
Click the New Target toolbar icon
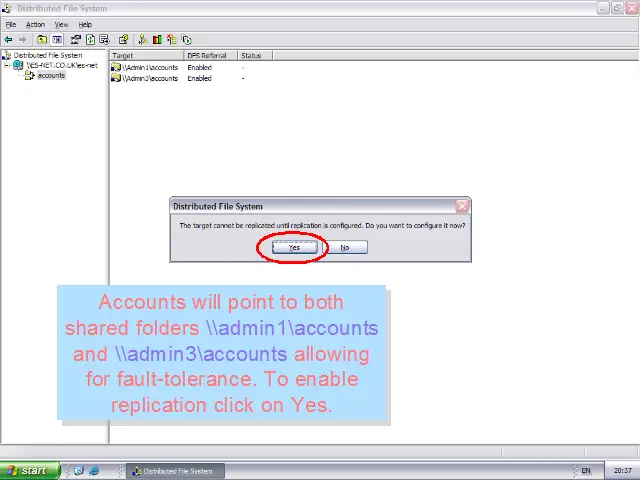coord(142,40)
